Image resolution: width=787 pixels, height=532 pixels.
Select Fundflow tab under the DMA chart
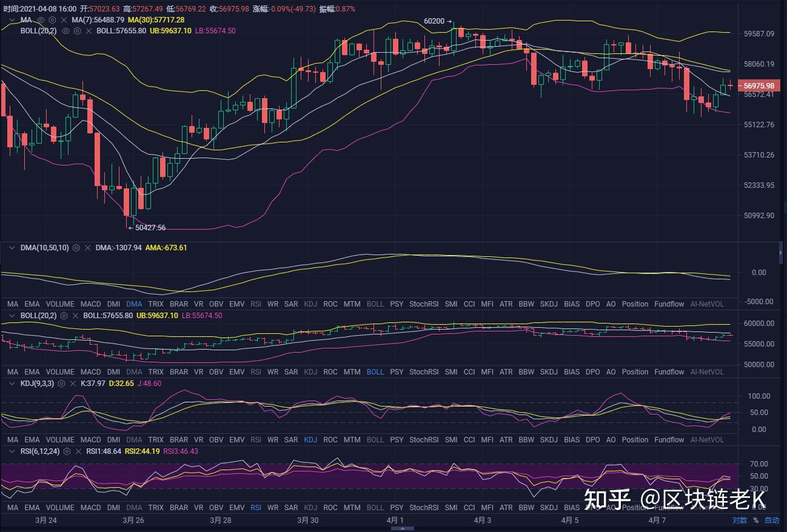669,304
